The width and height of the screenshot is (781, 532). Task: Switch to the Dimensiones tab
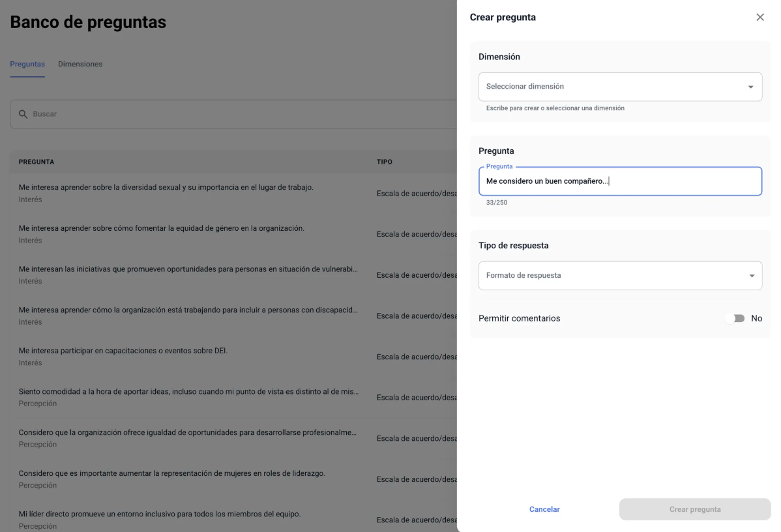pyautogui.click(x=80, y=64)
